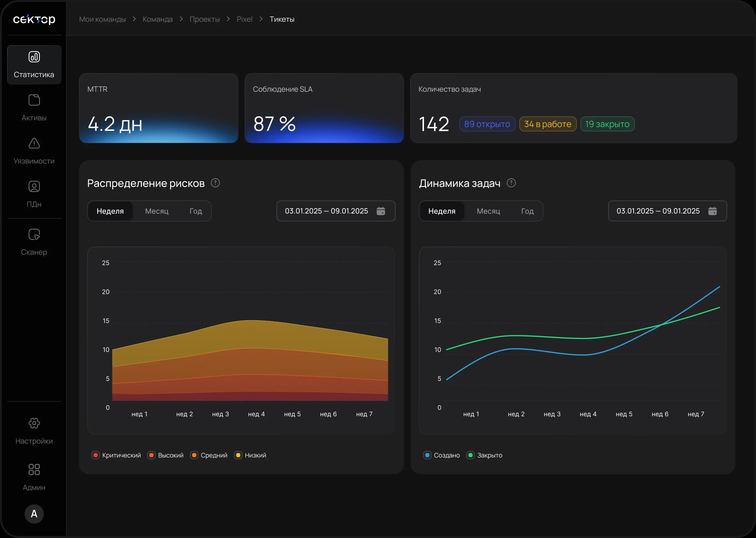This screenshot has width=756, height=538.
Task: Filter by the 89 открыто badge
Action: coord(487,124)
